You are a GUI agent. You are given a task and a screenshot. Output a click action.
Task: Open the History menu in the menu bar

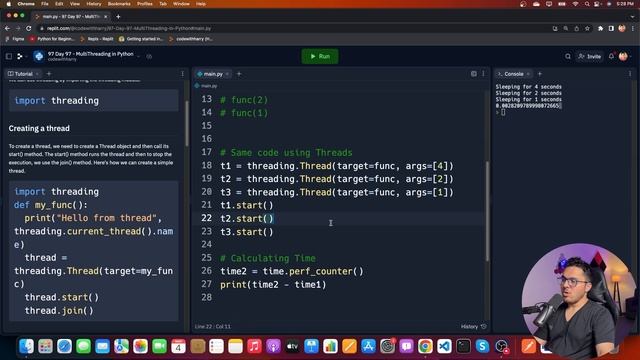(93, 4)
